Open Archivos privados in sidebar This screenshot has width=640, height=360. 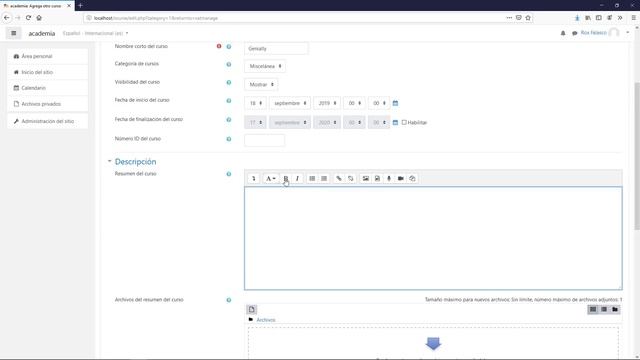point(48,104)
